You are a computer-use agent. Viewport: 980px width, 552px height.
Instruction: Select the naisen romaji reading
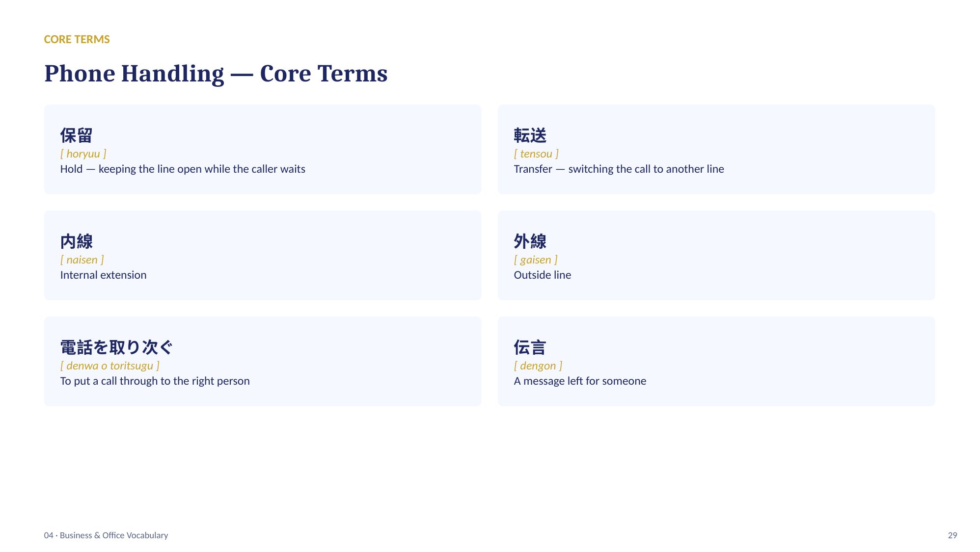pyautogui.click(x=82, y=260)
